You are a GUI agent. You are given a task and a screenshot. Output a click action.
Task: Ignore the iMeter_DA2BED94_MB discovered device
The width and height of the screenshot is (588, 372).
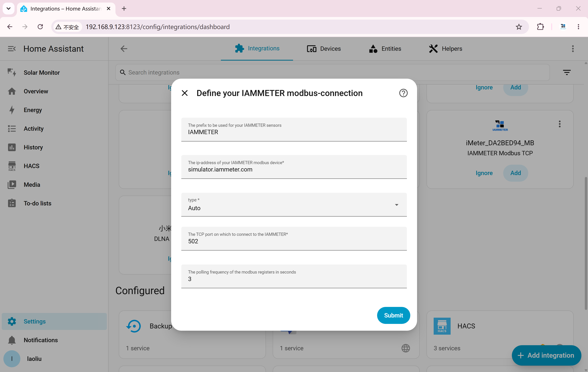tap(484, 173)
